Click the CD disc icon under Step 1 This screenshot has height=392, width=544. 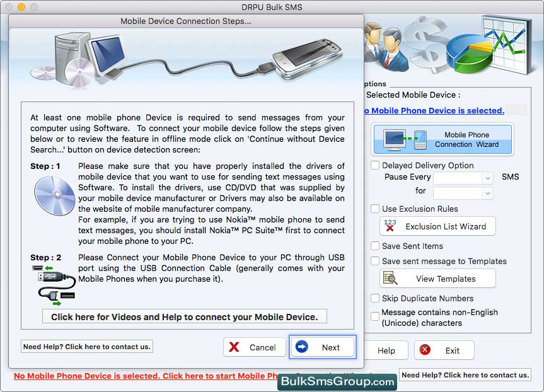click(x=54, y=196)
